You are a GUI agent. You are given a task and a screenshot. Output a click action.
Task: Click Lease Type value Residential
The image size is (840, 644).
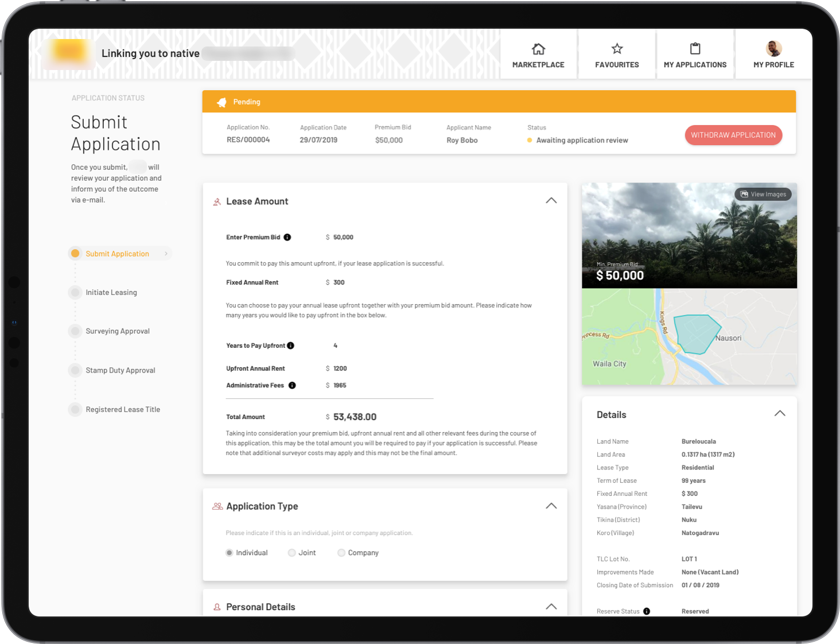tap(698, 468)
